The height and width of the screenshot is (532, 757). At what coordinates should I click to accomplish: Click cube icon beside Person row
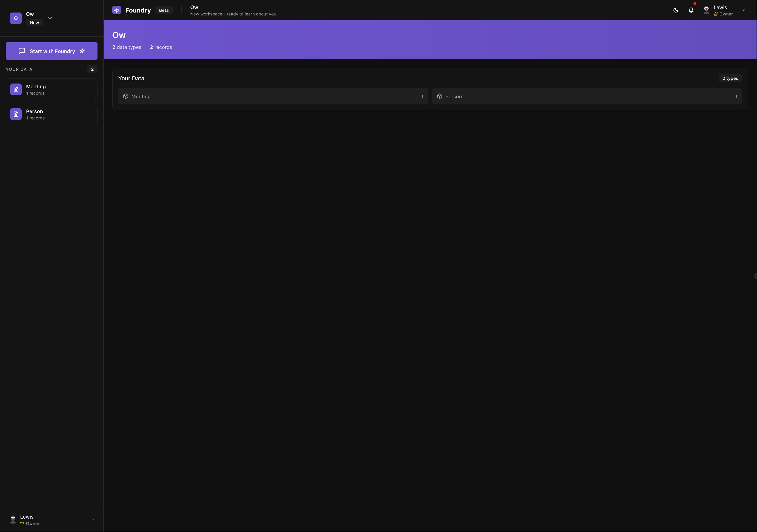(439, 96)
